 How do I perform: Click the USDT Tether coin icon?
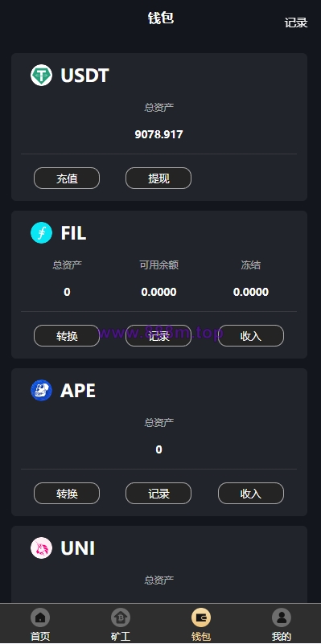click(x=42, y=75)
